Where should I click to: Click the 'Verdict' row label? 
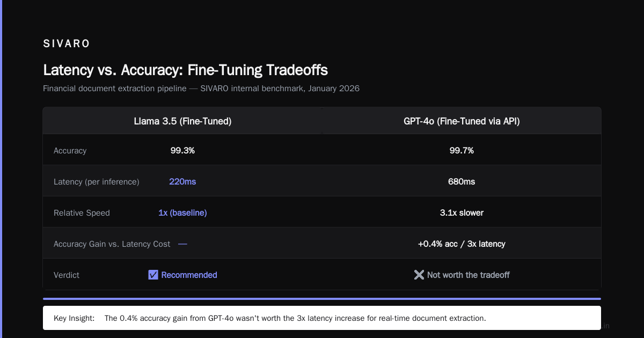pyautogui.click(x=67, y=275)
